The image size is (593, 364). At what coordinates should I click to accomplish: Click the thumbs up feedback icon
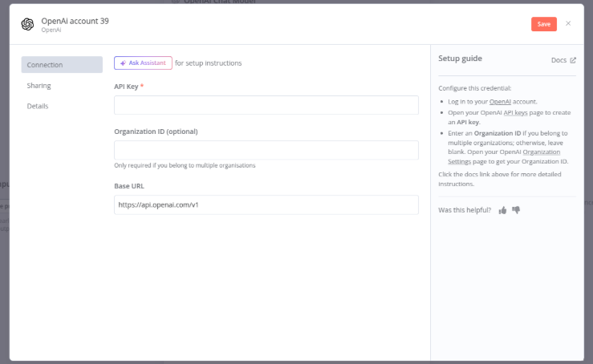click(502, 210)
